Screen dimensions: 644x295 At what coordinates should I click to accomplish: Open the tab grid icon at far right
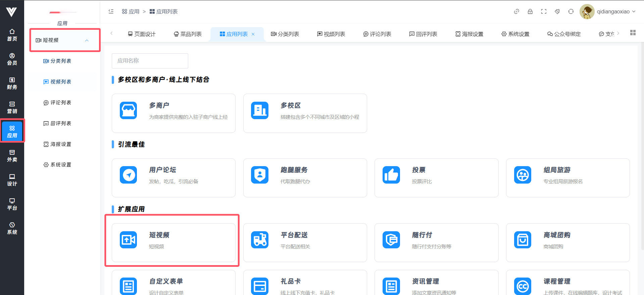633,33
